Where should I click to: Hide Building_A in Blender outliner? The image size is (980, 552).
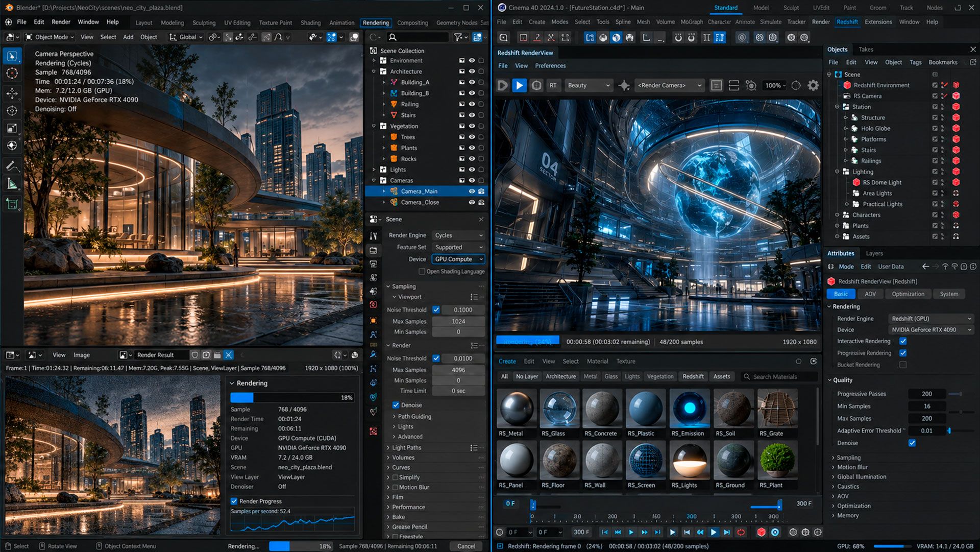pos(472,82)
